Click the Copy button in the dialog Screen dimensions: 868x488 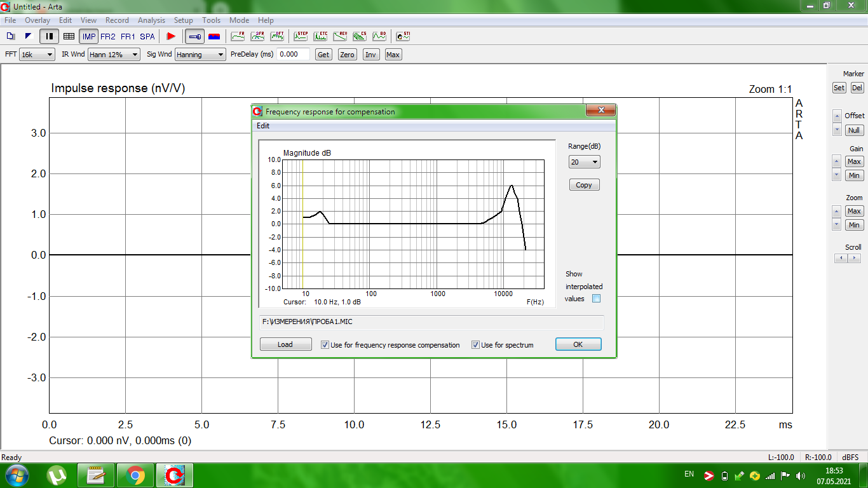point(584,185)
